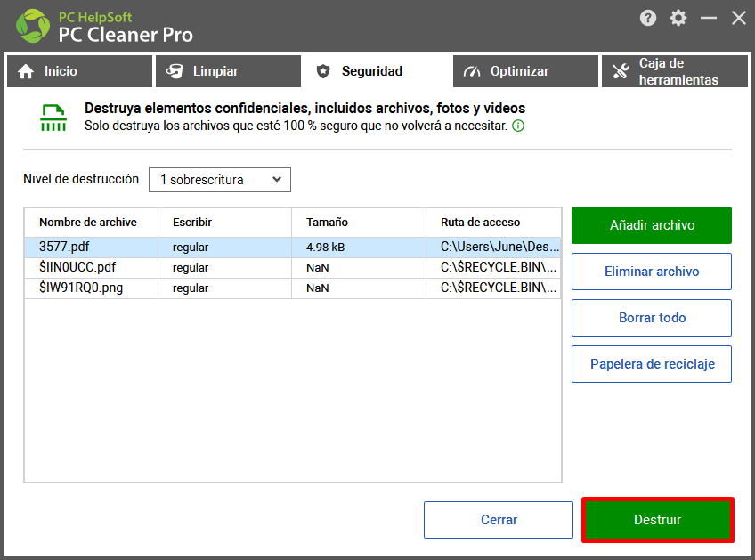This screenshot has height=560, width=755.
Task: Click the 4.98 kB size cell
Action: 358,247
